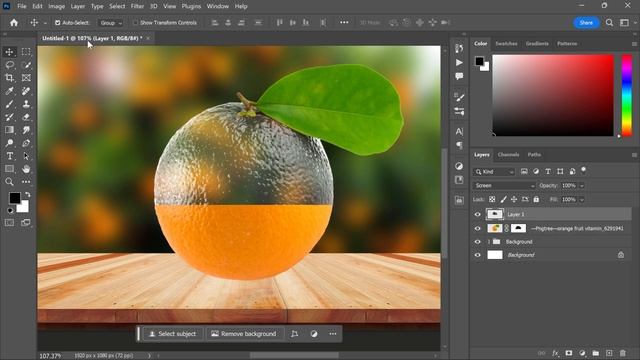This screenshot has width=640, height=360.
Task: Toggle lock transparent pixels
Action: 492,200
